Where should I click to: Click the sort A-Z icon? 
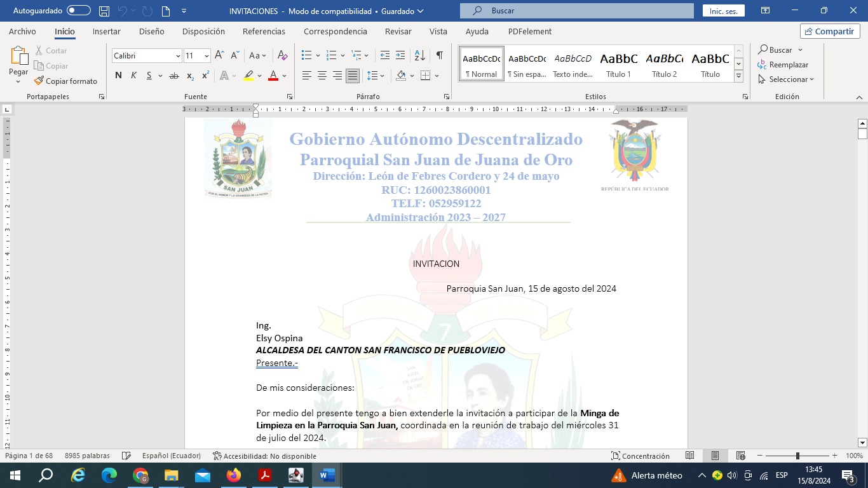419,55
